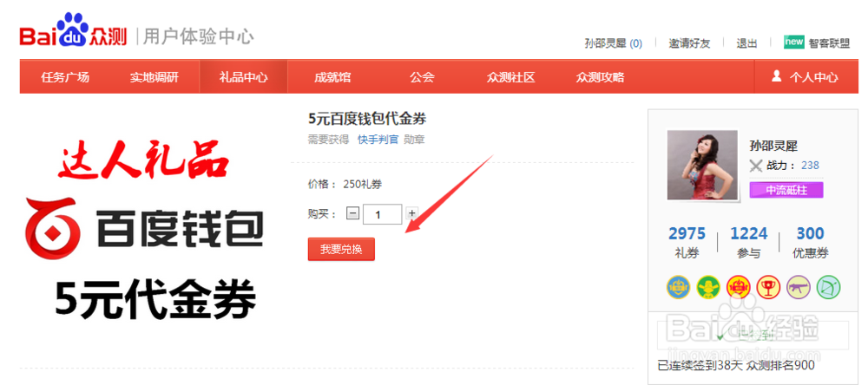Click the 邀请好友 link
The image size is (868, 385).
pos(689,43)
